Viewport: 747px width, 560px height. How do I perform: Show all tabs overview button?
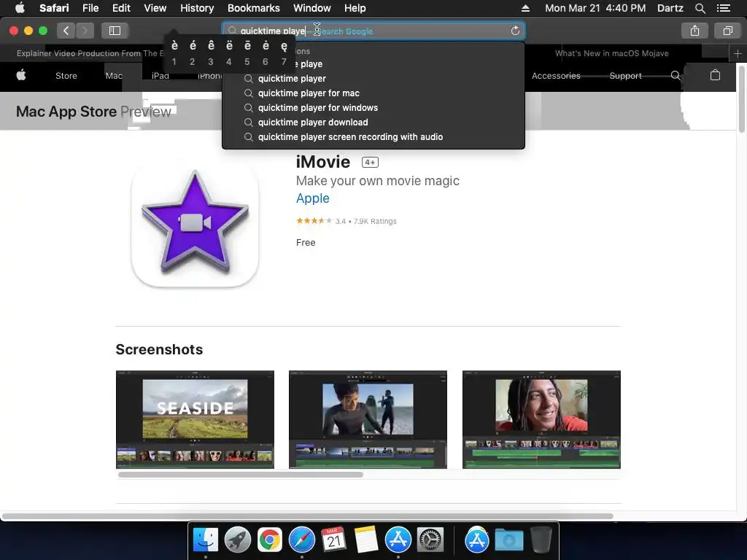pyautogui.click(x=727, y=31)
